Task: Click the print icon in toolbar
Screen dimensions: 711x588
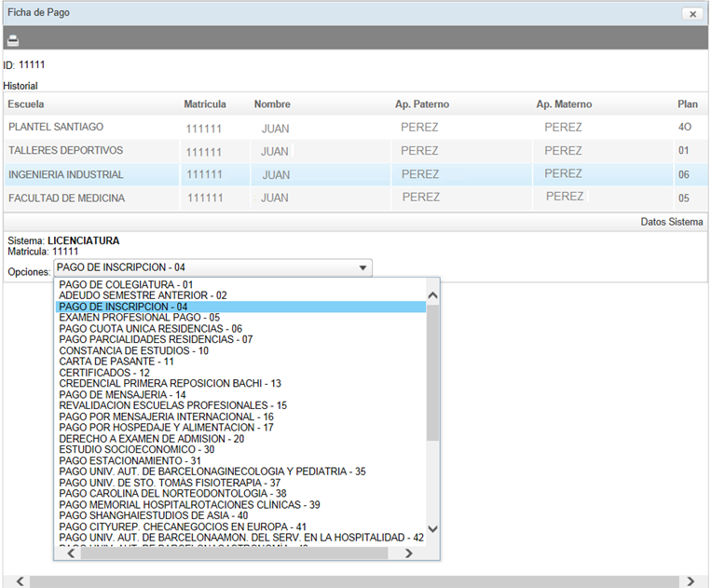Action: click(x=13, y=40)
